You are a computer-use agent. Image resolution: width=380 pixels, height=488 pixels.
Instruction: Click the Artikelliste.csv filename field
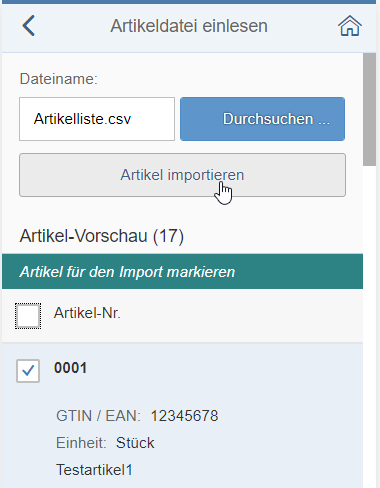[97, 119]
